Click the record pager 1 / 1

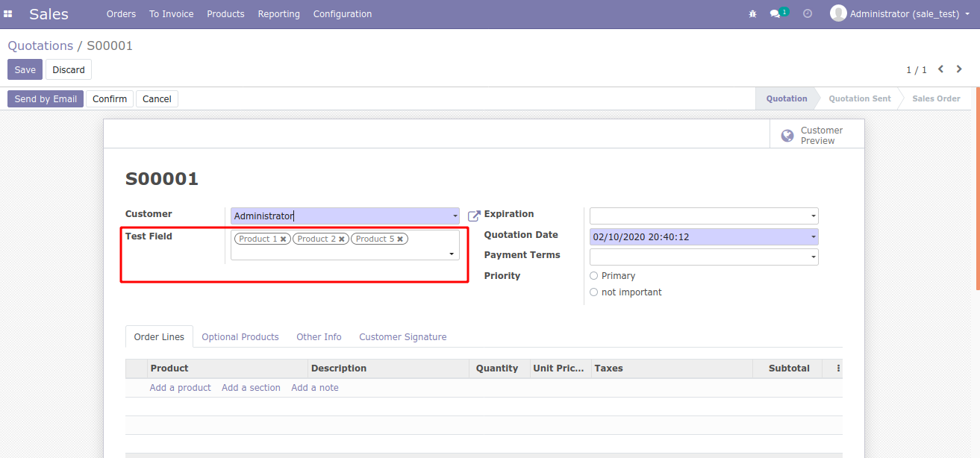[917, 70]
